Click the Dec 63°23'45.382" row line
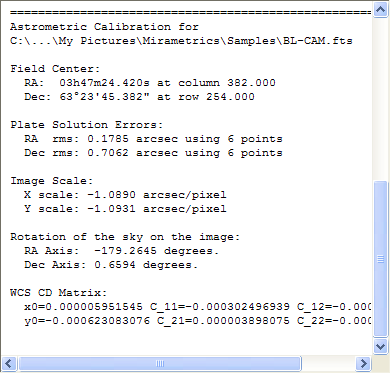This screenshot has width=391, height=374. [x=139, y=97]
